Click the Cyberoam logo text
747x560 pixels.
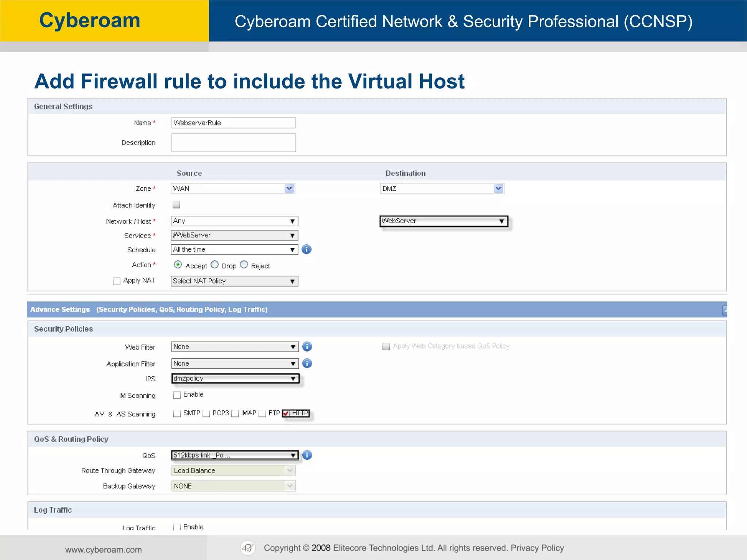tap(90, 20)
